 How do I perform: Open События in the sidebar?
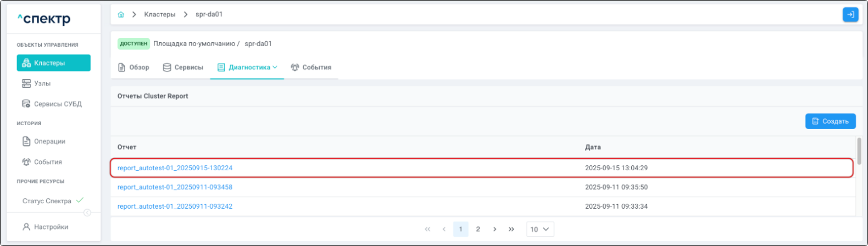pos(47,162)
